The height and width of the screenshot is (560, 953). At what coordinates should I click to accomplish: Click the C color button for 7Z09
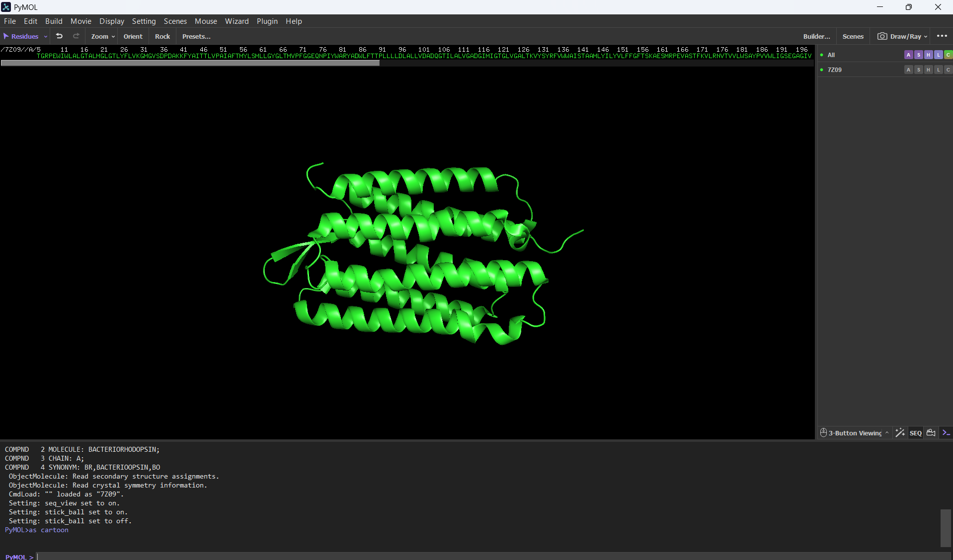point(948,70)
